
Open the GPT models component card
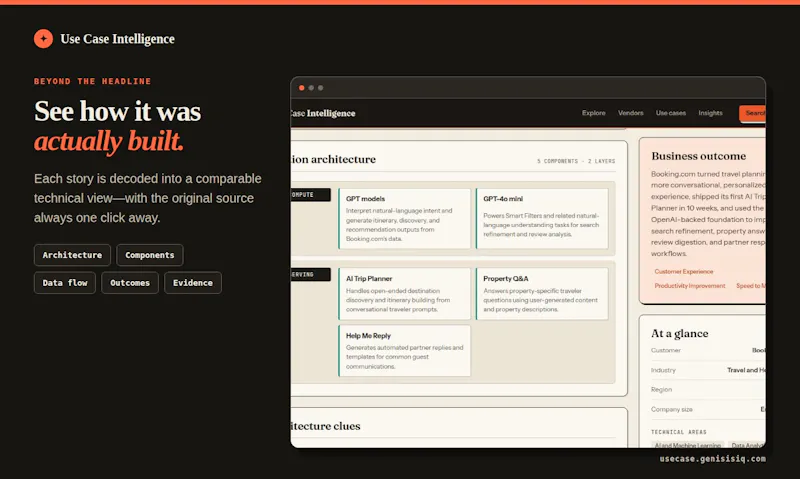point(404,218)
